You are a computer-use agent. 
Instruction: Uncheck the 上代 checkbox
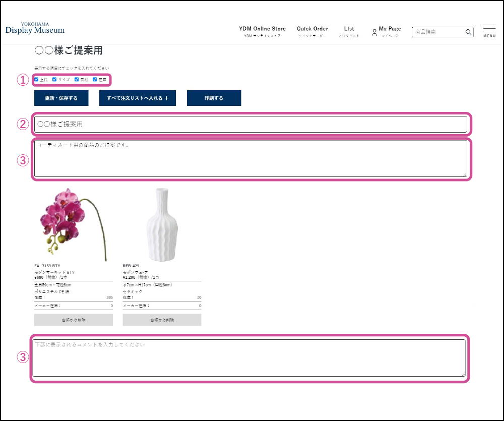point(36,80)
